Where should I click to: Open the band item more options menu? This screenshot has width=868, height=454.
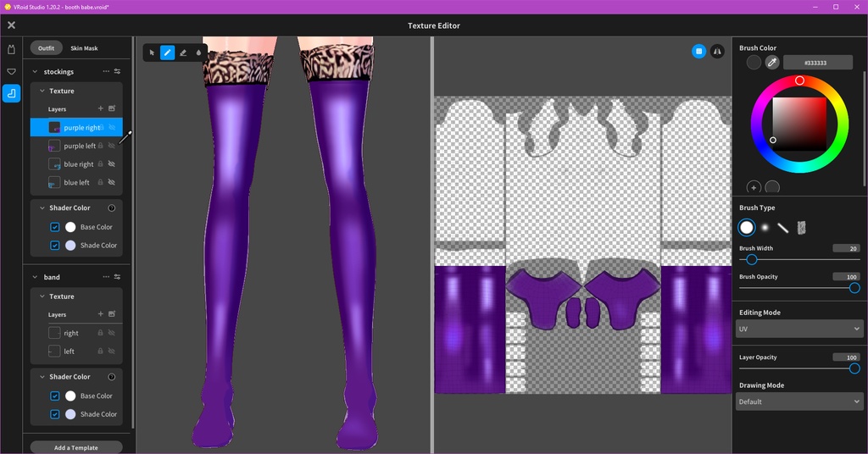(106, 276)
